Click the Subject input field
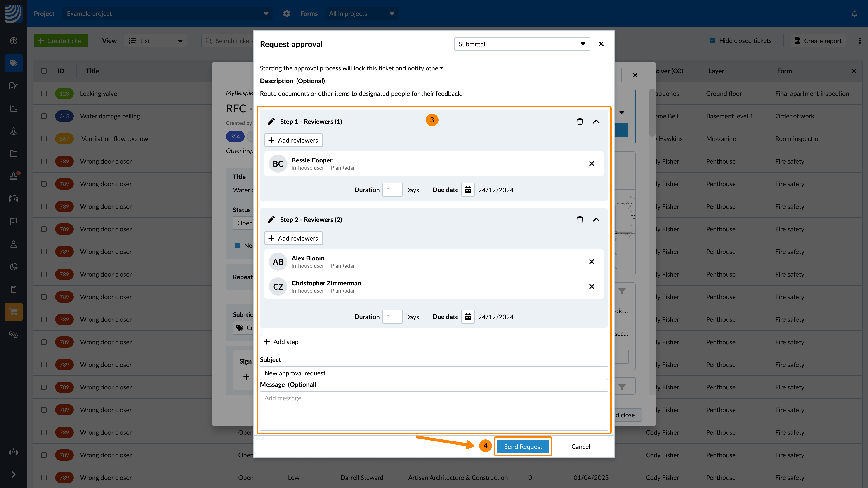The image size is (868, 488). 434,373
